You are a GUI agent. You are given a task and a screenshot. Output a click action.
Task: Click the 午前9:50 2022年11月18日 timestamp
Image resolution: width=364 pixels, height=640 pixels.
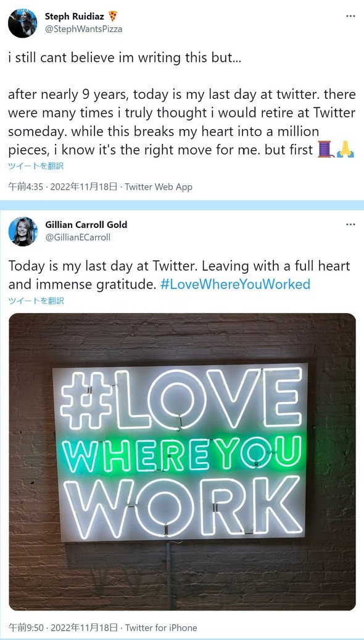(x=63, y=628)
